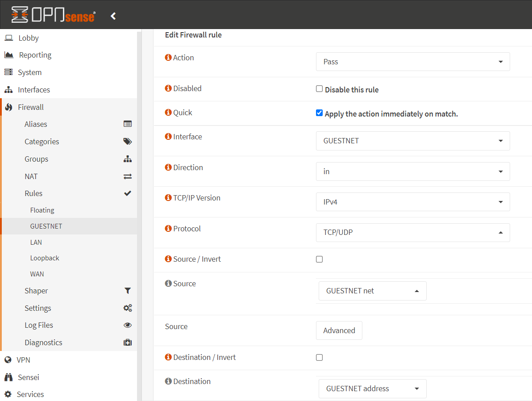Click the OPNsense logo in header
The height and width of the screenshot is (401, 532).
coord(53,15)
